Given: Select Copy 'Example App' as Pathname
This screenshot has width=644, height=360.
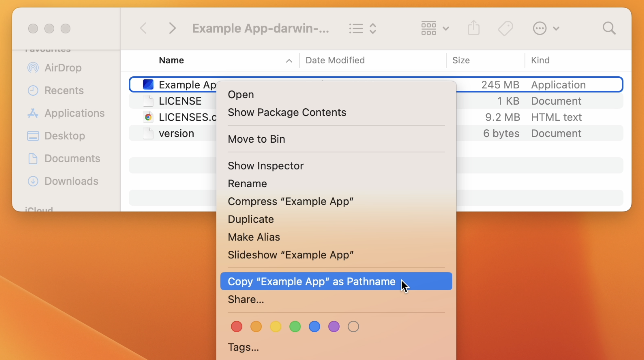Looking at the screenshot, I should point(311,281).
